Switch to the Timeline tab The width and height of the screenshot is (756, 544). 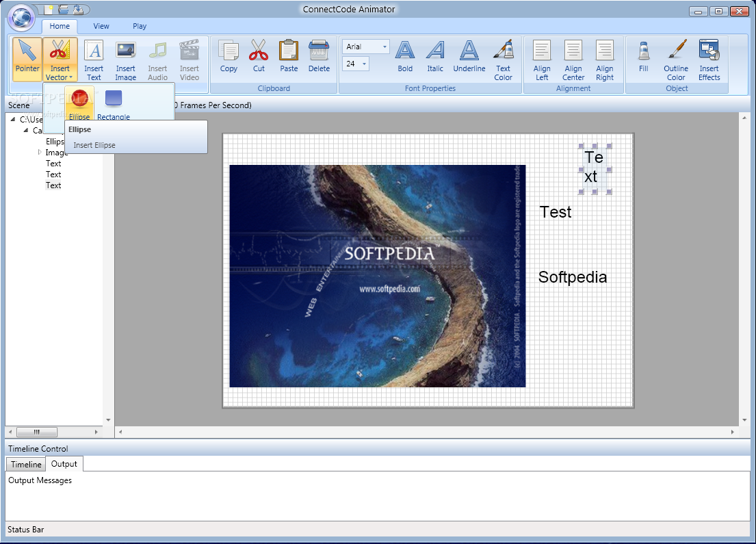tap(26, 465)
